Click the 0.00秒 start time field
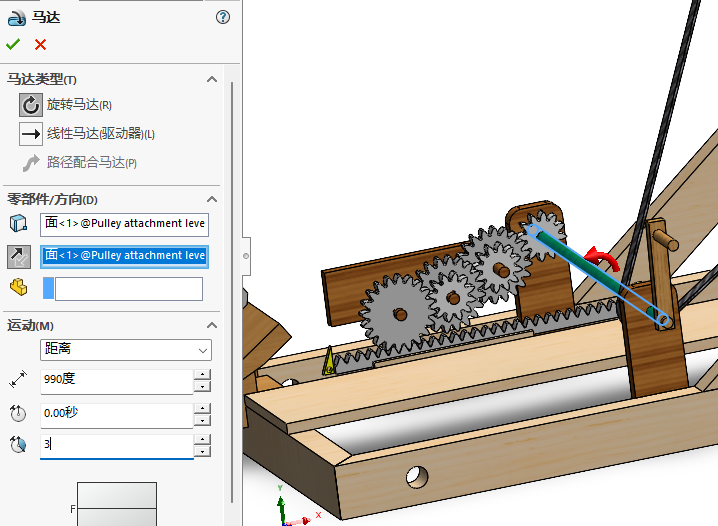Viewport: 718px width, 526px height. (x=116, y=414)
